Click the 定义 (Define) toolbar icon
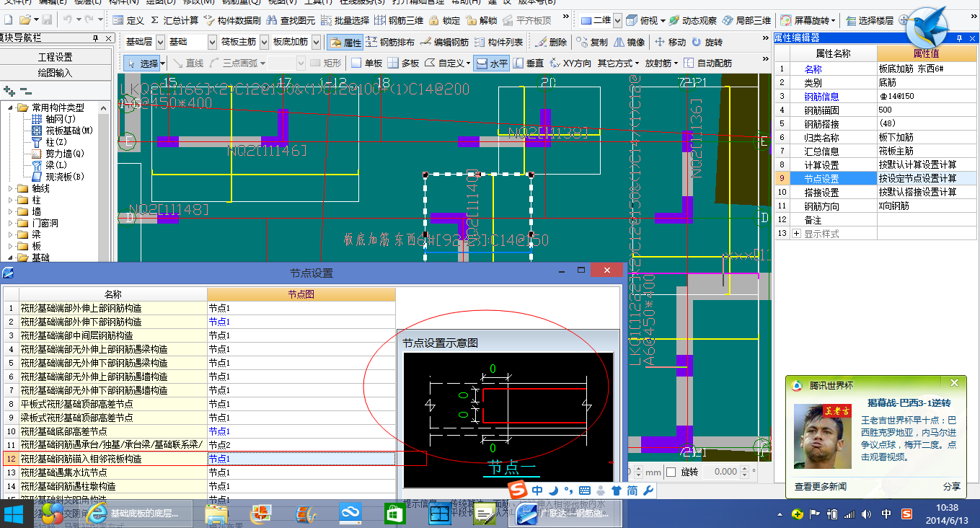The width and height of the screenshot is (980, 528). [x=130, y=20]
